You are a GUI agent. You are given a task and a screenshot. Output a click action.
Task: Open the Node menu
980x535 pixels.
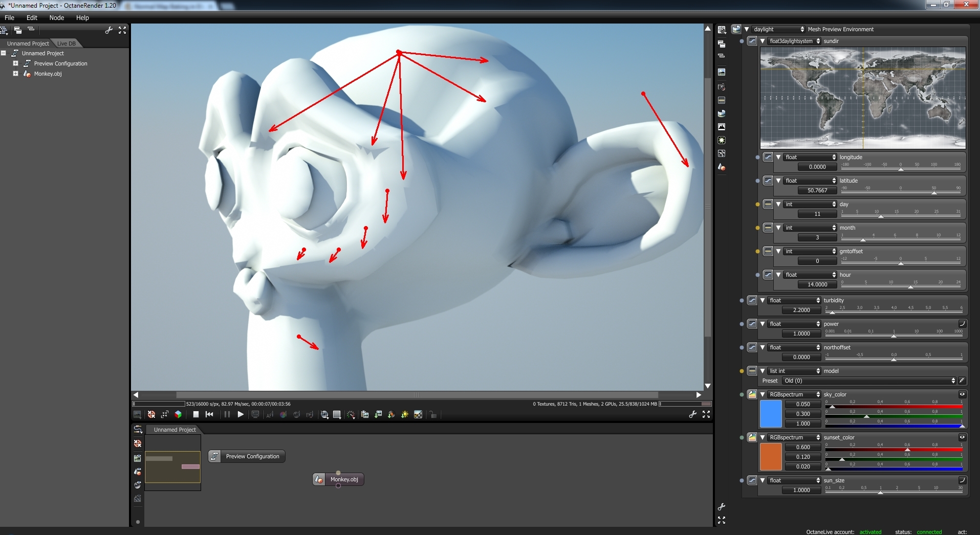click(x=57, y=17)
